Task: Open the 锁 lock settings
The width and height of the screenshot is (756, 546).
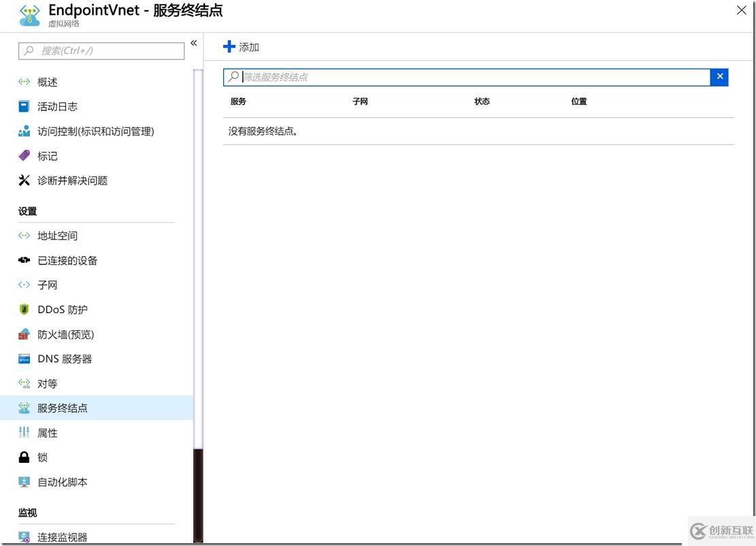Action: click(x=42, y=456)
